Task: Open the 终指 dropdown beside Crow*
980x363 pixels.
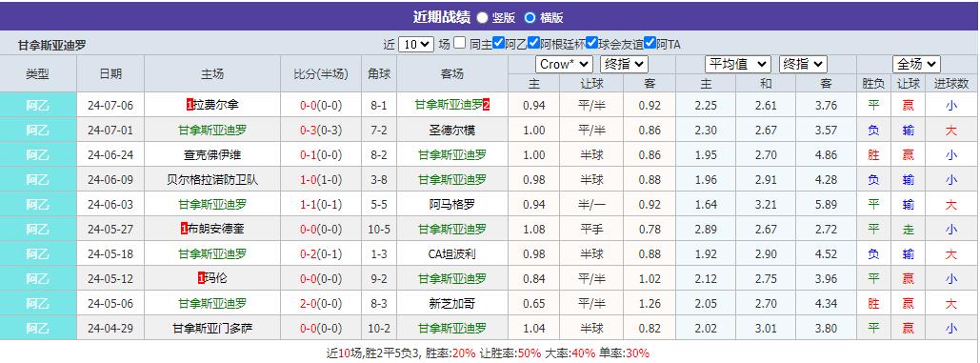Action: coord(625,64)
